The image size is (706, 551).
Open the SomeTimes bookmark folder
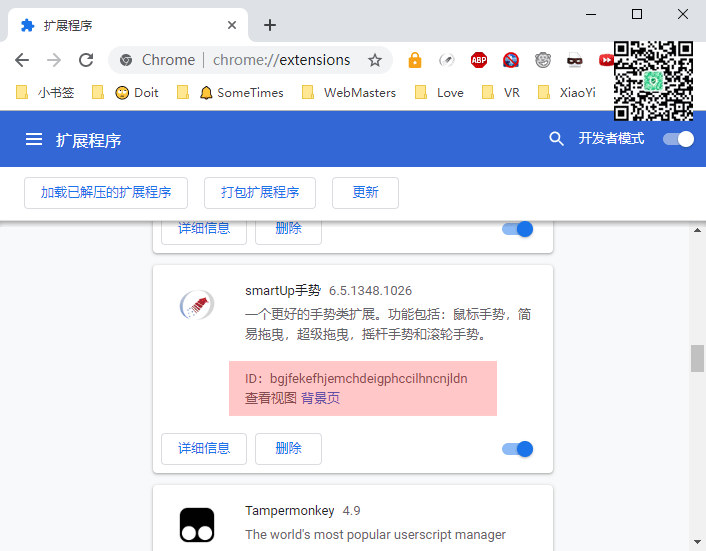click(x=241, y=93)
